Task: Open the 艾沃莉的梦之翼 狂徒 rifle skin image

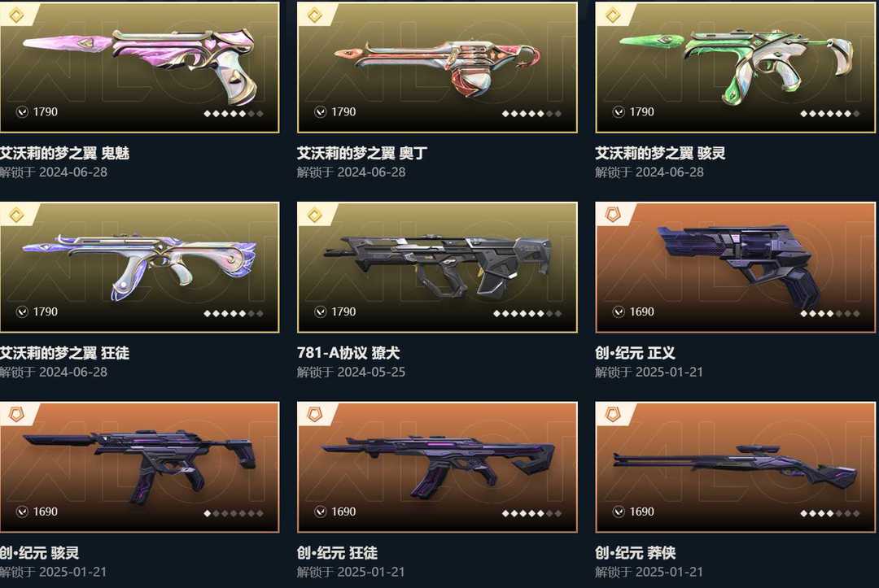Action: [139, 265]
